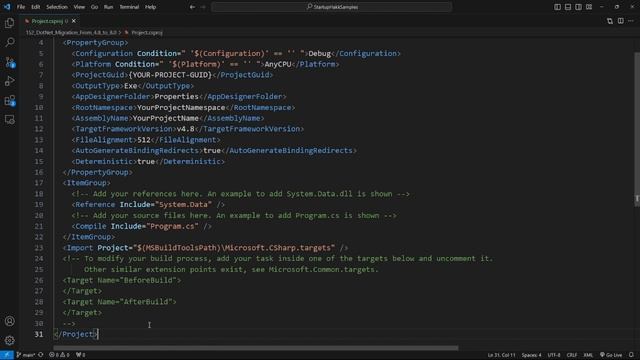This screenshot has height=360, width=640.
Task: Open the Terminal menu
Action: [129, 7]
